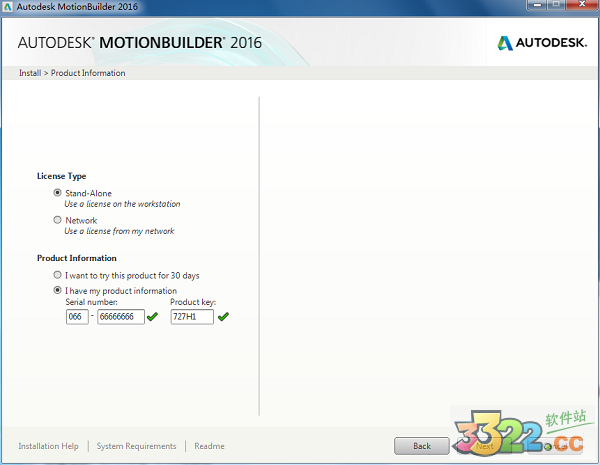
Task: Click the MotionBuilder icon in the title bar
Action: 8,7
